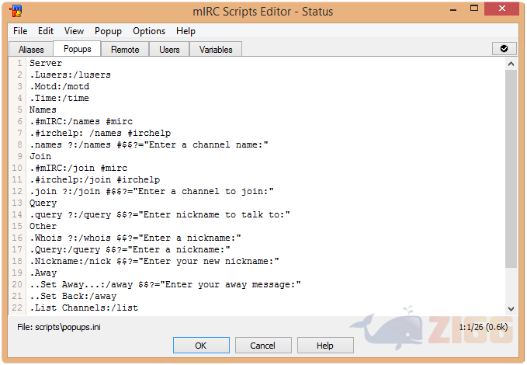Viewport: 527px width, 365px height.
Task: Close the Scripts Editor window
Action: (501, 8)
